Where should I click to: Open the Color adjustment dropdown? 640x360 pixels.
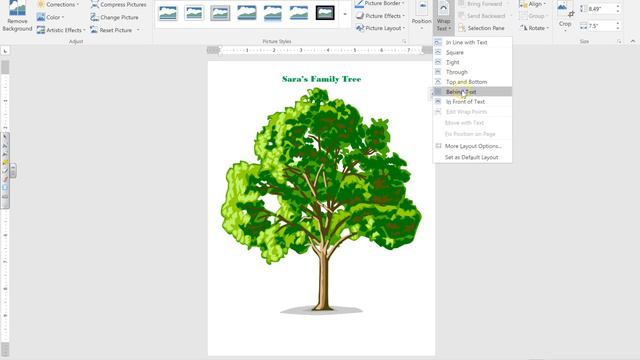click(x=50, y=17)
